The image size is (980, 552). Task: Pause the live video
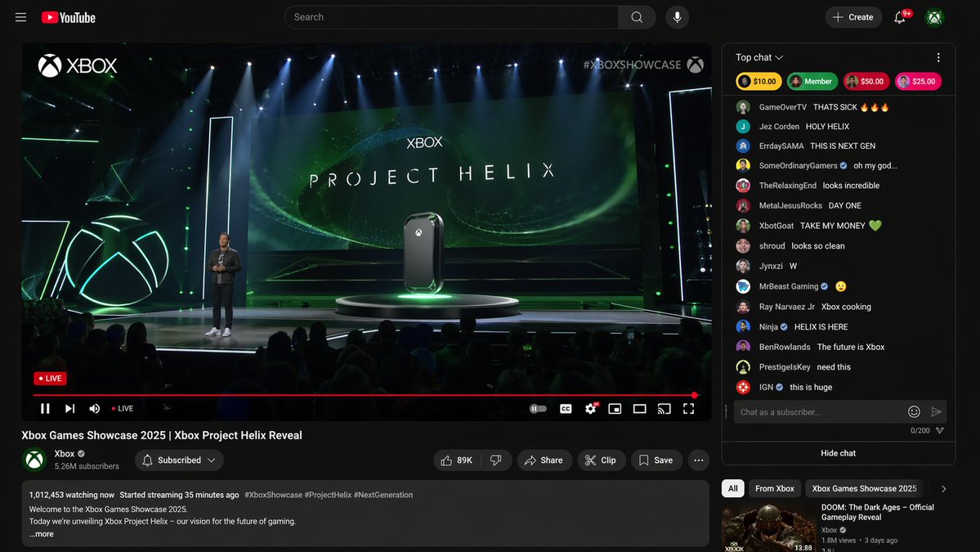(45, 408)
